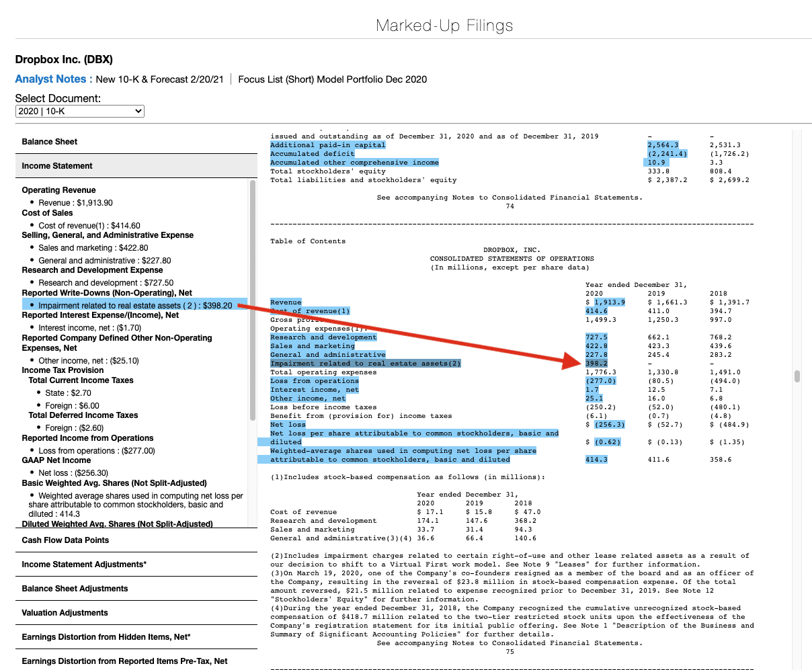Click highlighted Cost of revenue 414.6 value
Viewport: 812px width, 670px height.
(596, 311)
